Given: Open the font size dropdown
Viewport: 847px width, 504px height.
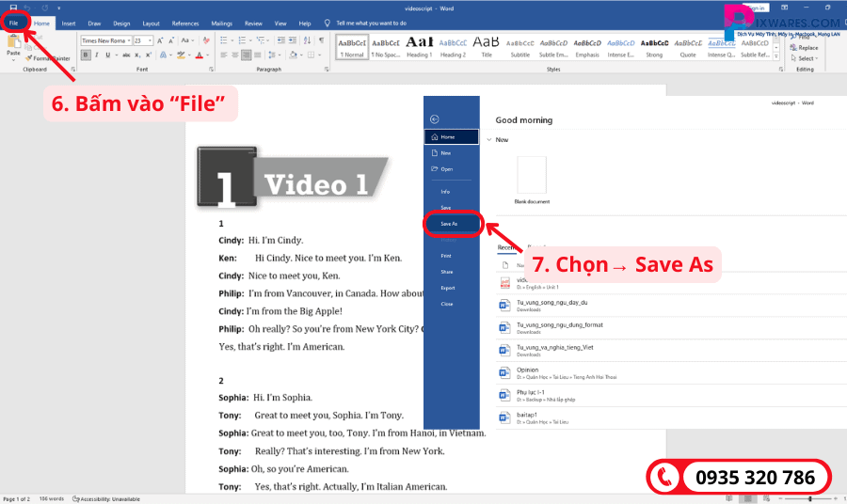Looking at the screenshot, I should point(151,40).
